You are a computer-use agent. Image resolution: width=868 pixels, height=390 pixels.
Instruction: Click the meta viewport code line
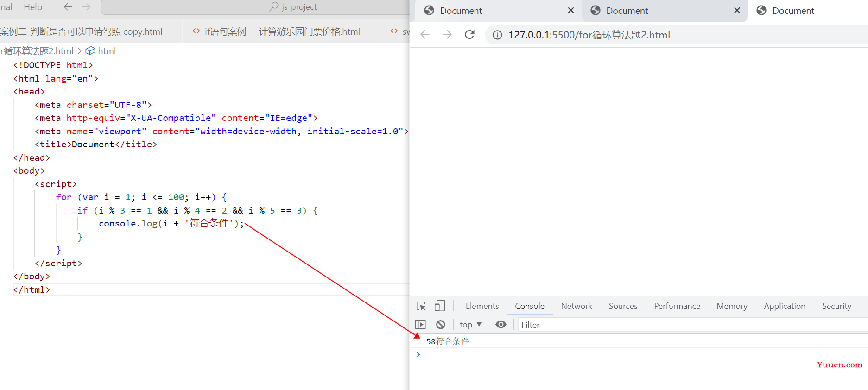point(222,132)
